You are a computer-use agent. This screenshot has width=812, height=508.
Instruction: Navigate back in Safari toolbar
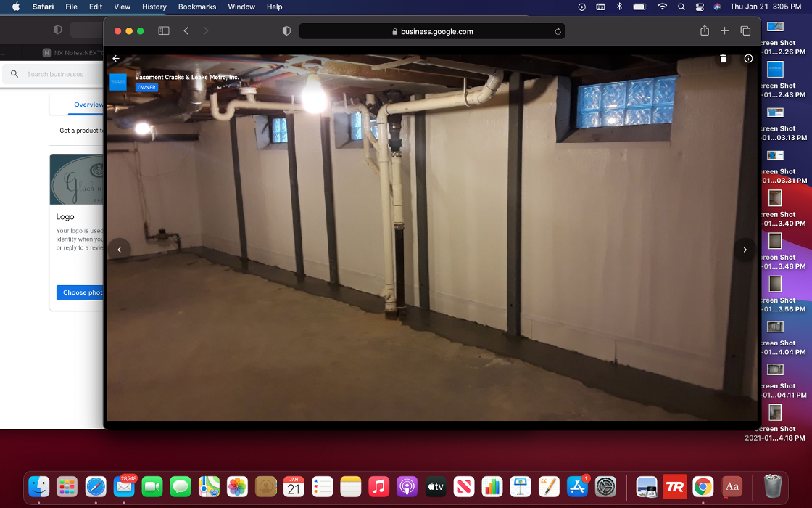(186, 31)
